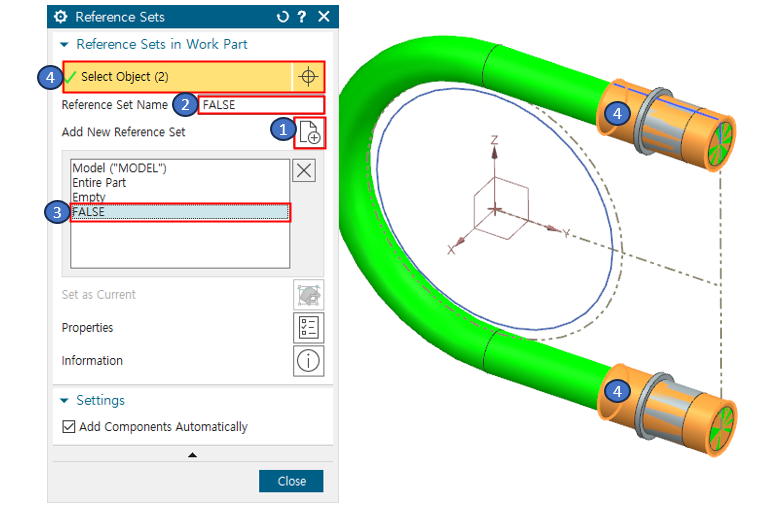Open help with the question mark icon
The height and width of the screenshot is (510, 772).
[x=302, y=17]
